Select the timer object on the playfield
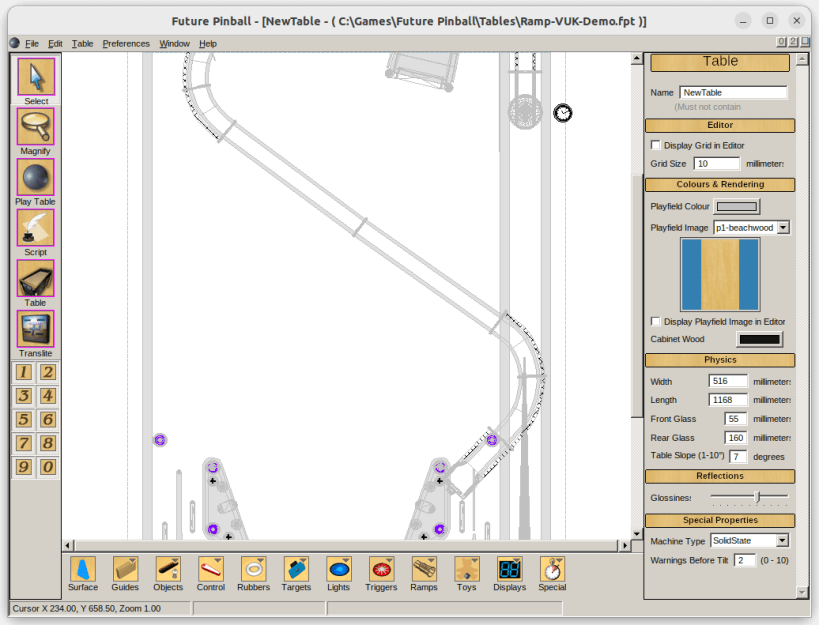Image resolution: width=819 pixels, height=625 pixels. tap(563, 113)
